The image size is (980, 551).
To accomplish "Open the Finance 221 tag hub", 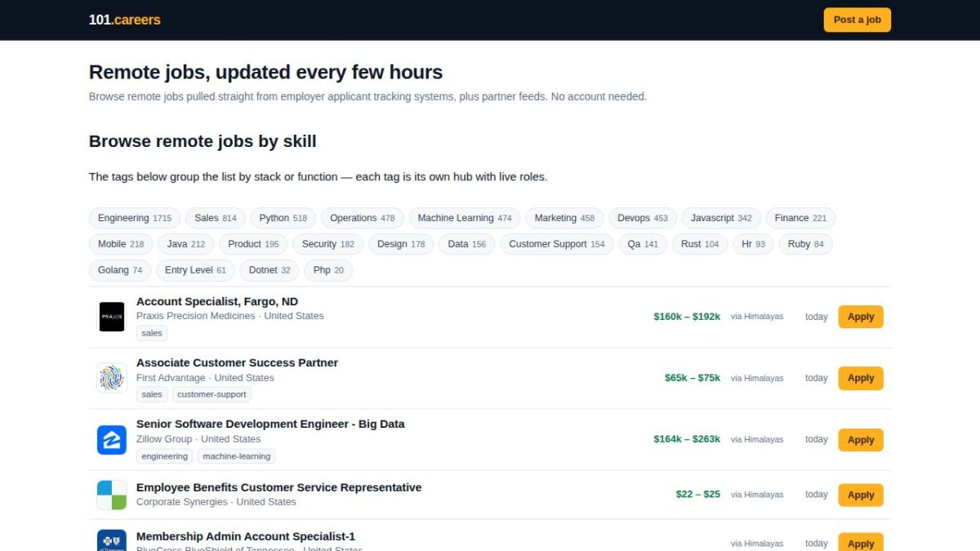I will 800,218.
